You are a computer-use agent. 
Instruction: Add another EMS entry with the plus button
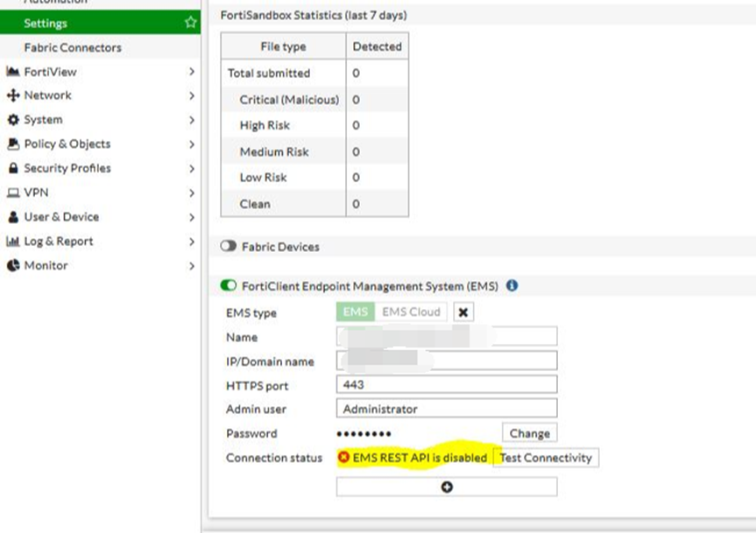447,487
